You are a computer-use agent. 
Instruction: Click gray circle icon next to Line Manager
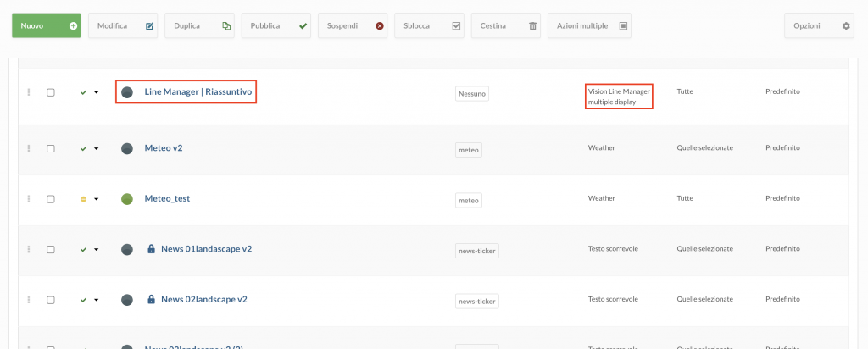click(x=127, y=92)
